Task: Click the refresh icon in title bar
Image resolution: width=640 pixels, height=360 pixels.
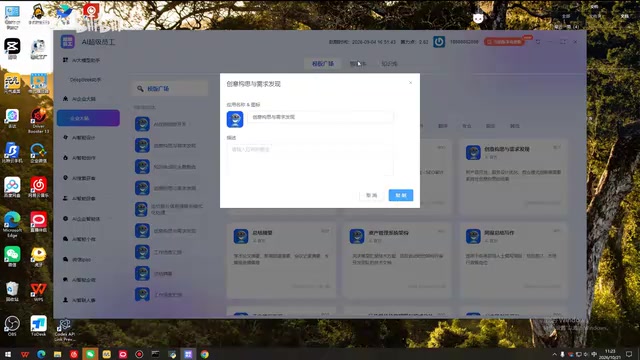Action: (538, 42)
